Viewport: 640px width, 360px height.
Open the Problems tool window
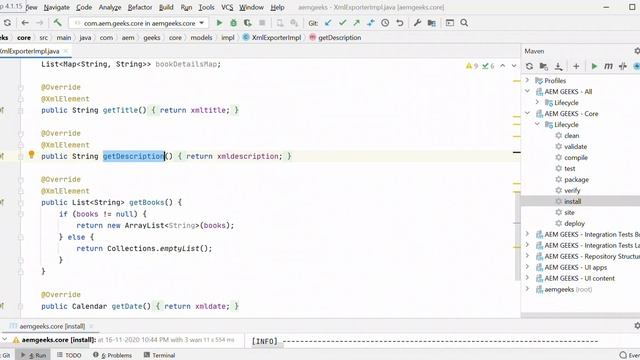click(112, 355)
